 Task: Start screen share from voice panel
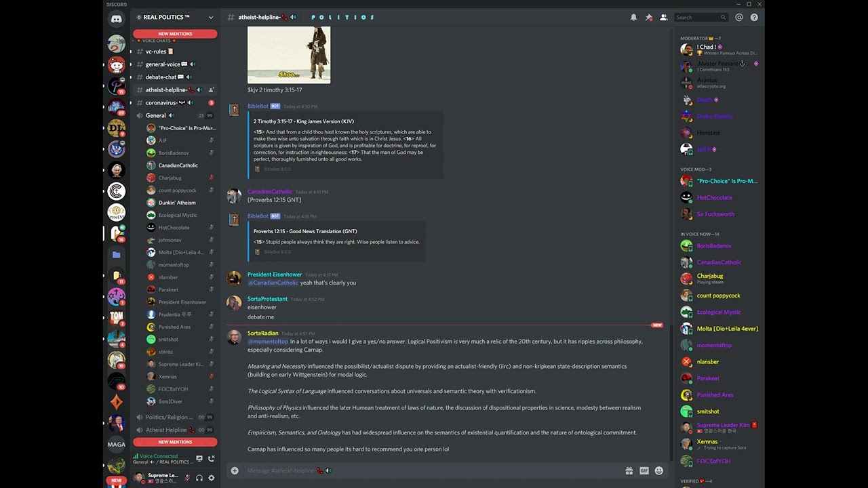click(199, 459)
